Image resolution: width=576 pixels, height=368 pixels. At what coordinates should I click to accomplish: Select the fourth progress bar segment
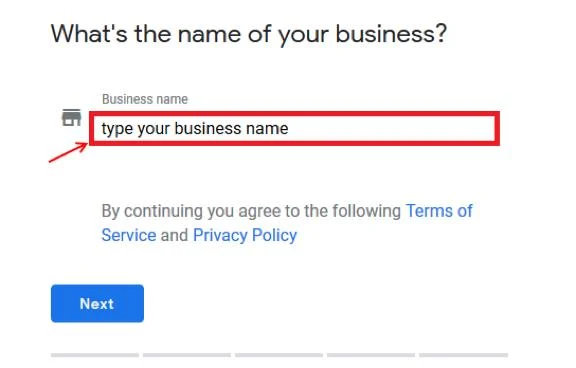(x=371, y=355)
